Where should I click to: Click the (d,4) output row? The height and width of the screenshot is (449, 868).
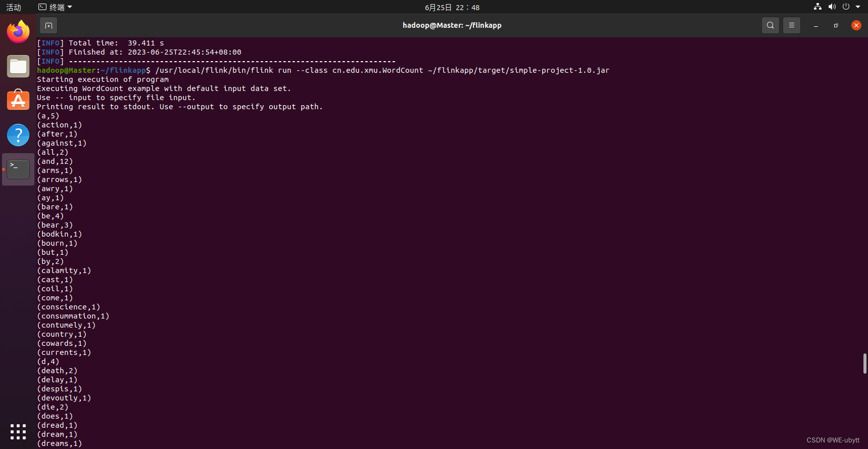pos(48,362)
